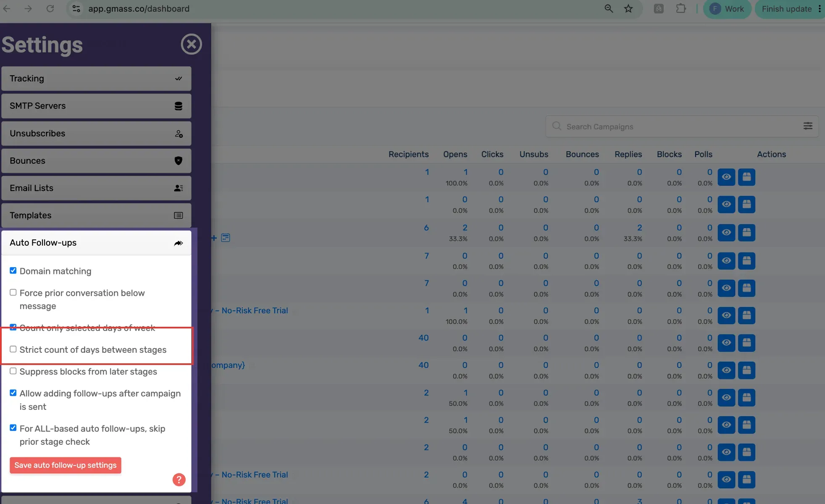Expand the Tracking settings section
The image size is (825, 504).
pyautogui.click(x=96, y=79)
